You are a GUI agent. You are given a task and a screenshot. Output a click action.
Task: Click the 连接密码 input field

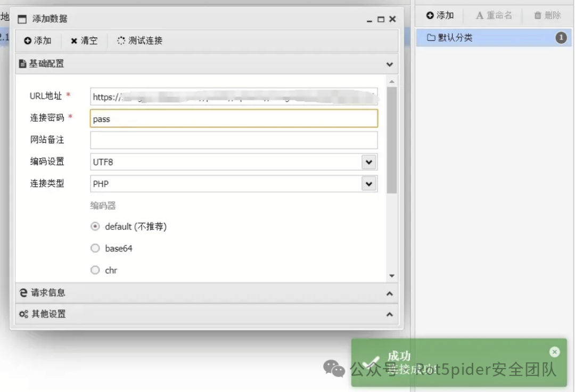pyautogui.click(x=234, y=118)
